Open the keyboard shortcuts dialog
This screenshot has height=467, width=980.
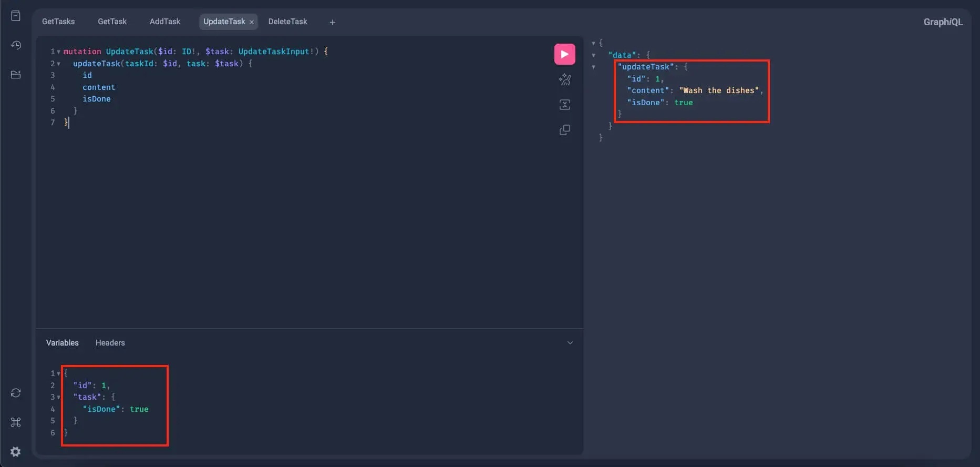(16, 422)
